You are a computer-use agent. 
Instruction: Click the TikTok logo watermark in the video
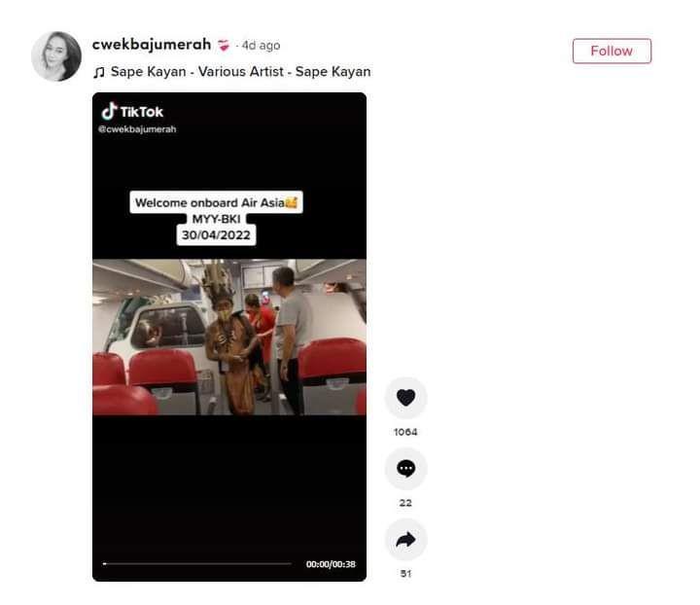[132, 112]
